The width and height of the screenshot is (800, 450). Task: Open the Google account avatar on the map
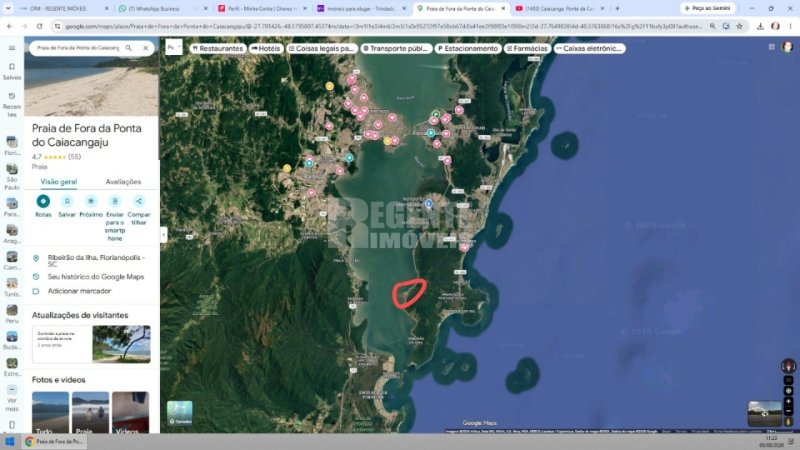click(787, 47)
